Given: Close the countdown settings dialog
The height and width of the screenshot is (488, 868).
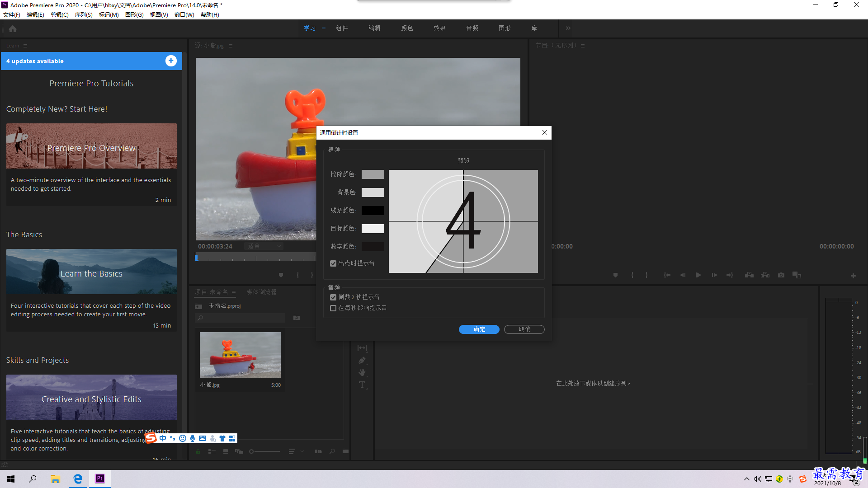Looking at the screenshot, I should pyautogui.click(x=545, y=132).
